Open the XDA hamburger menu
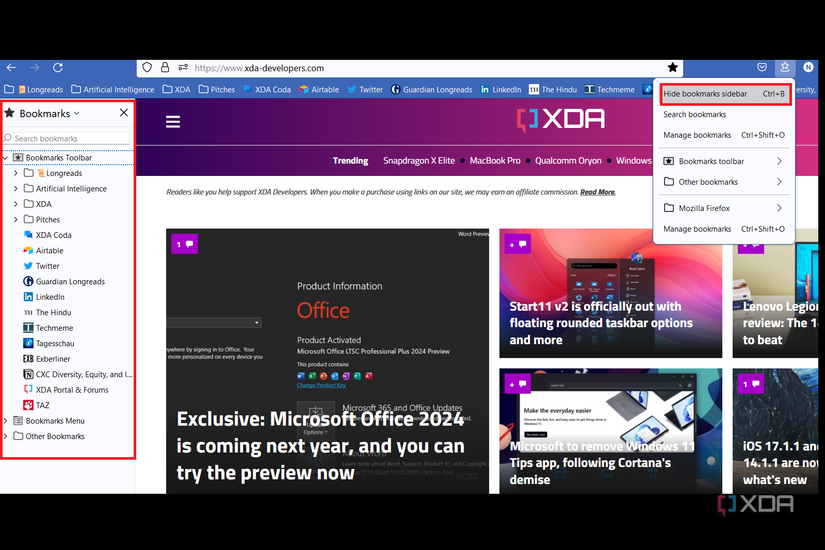The width and height of the screenshot is (825, 550). [173, 122]
